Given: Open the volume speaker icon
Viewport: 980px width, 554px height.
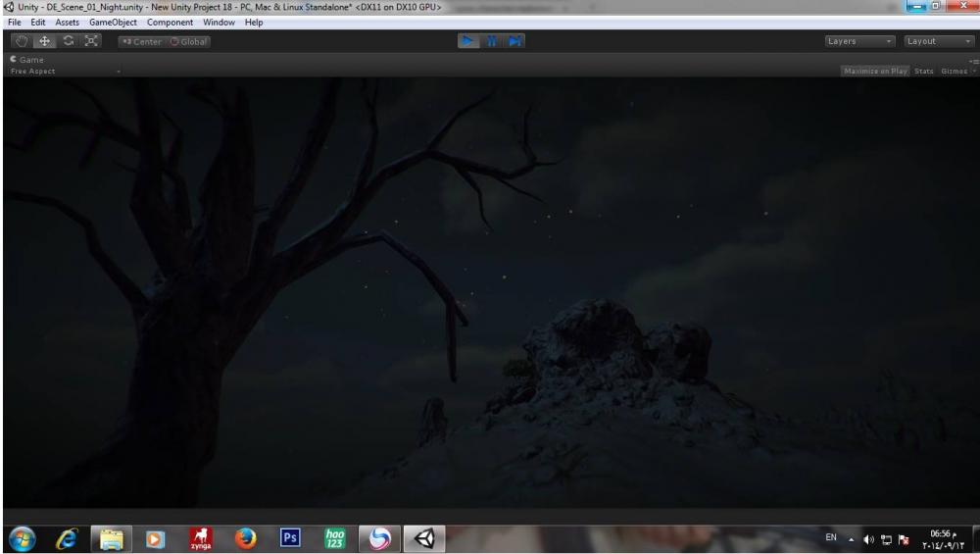Looking at the screenshot, I should pyautogui.click(x=868, y=539).
